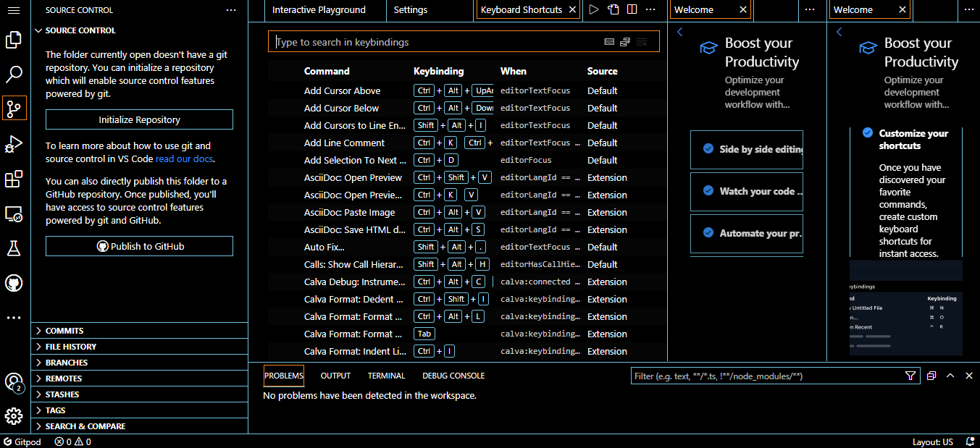Open the Search view in activity bar
980x448 pixels.
[14, 74]
